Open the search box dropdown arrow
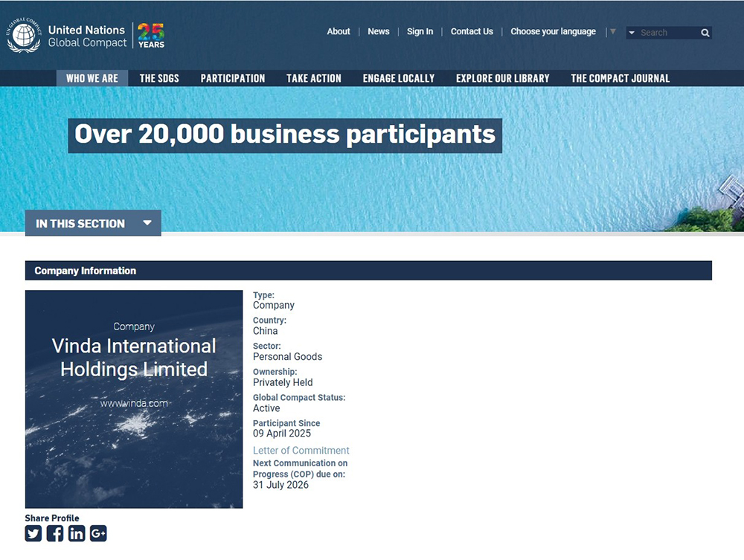The width and height of the screenshot is (744, 560). coord(632,33)
